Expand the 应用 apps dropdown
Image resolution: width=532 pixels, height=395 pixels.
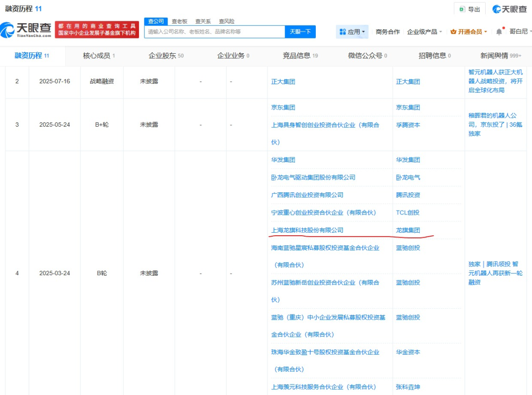(x=352, y=32)
